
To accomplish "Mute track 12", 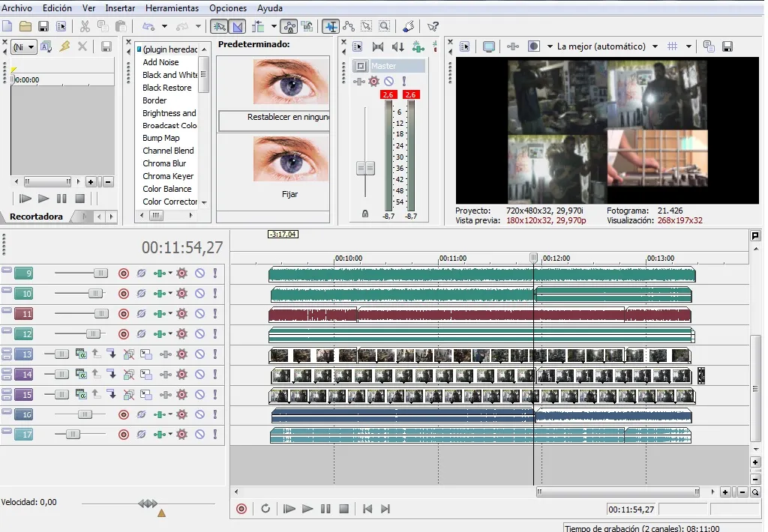I will 199,334.
